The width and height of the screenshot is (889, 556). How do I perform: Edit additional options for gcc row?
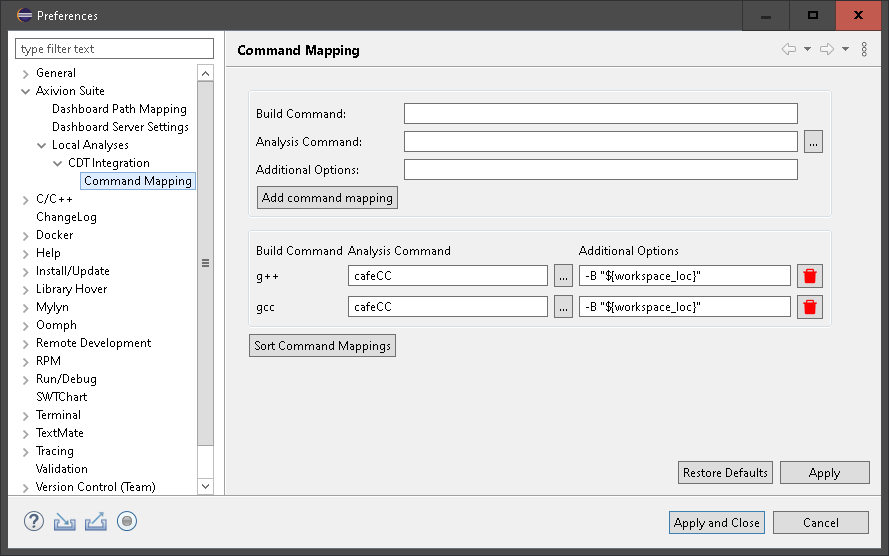click(684, 307)
